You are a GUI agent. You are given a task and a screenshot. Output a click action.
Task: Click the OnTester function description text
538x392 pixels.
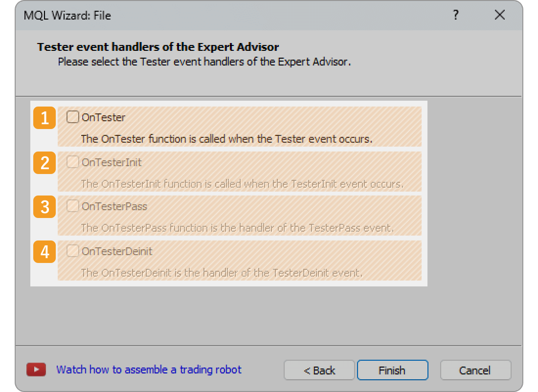pyautogui.click(x=226, y=139)
